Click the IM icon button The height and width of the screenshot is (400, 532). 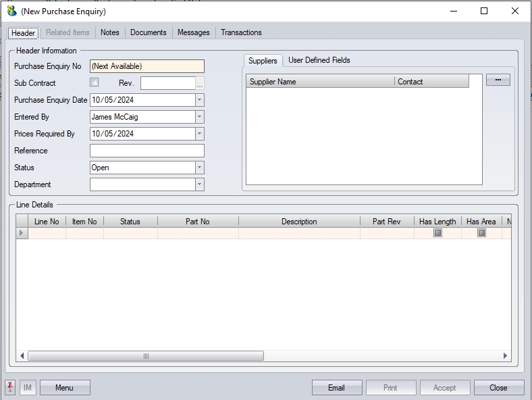point(28,387)
